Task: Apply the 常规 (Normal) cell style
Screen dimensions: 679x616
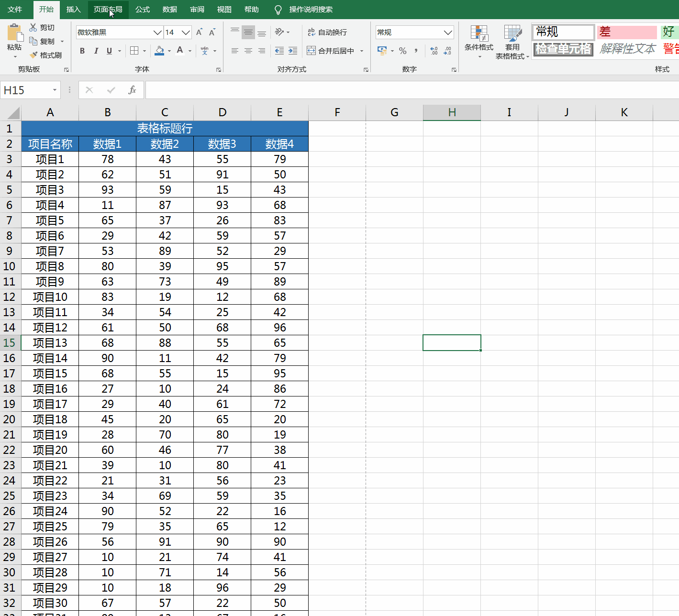Action: click(x=563, y=32)
